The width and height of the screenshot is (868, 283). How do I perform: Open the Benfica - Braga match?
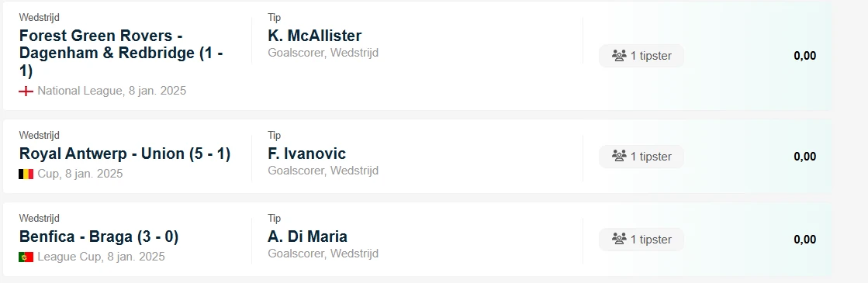[x=99, y=236]
